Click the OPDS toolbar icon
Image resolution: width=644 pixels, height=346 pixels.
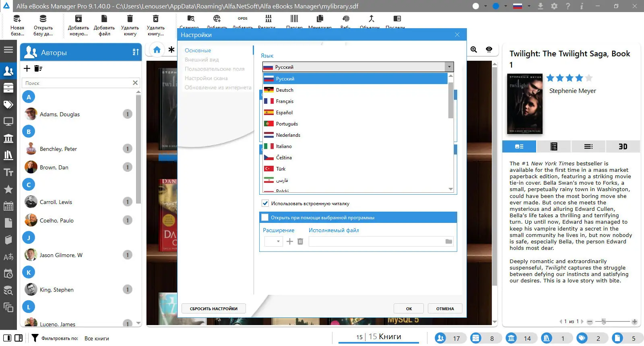(x=243, y=19)
